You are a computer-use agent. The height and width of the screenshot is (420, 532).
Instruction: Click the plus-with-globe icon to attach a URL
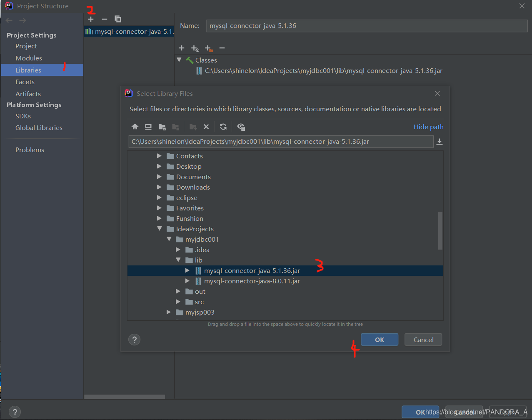pos(195,48)
